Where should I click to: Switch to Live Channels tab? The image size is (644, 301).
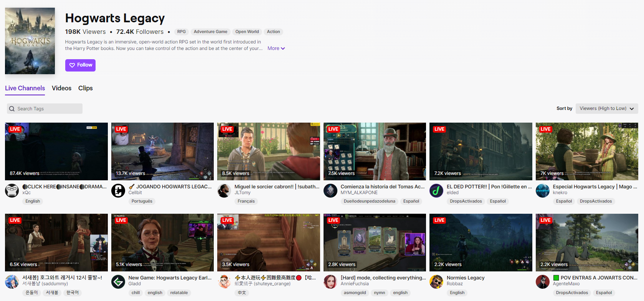tap(25, 88)
